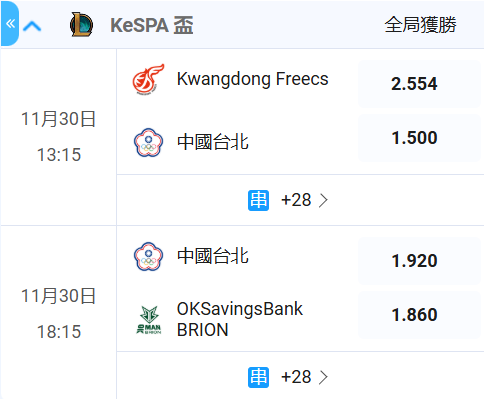
Task: Click the Kwangdong Freecs team logo
Action: point(148,79)
